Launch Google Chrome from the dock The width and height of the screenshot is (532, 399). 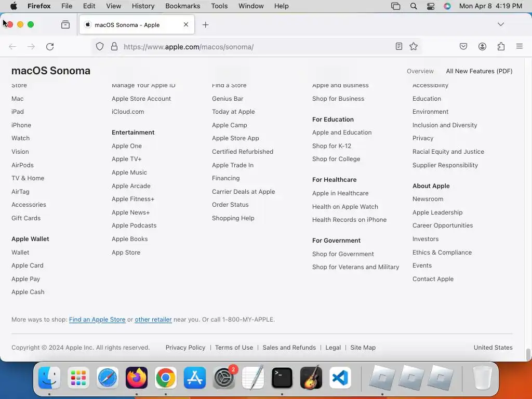(166, 378)
